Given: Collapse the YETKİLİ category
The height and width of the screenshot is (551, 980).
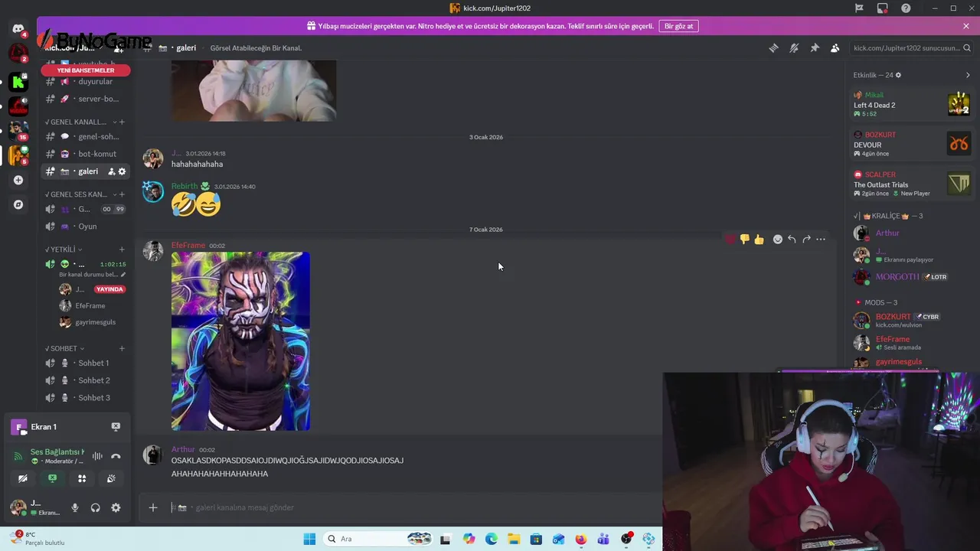Looking at the screenshot, I should tap(64, 249).
